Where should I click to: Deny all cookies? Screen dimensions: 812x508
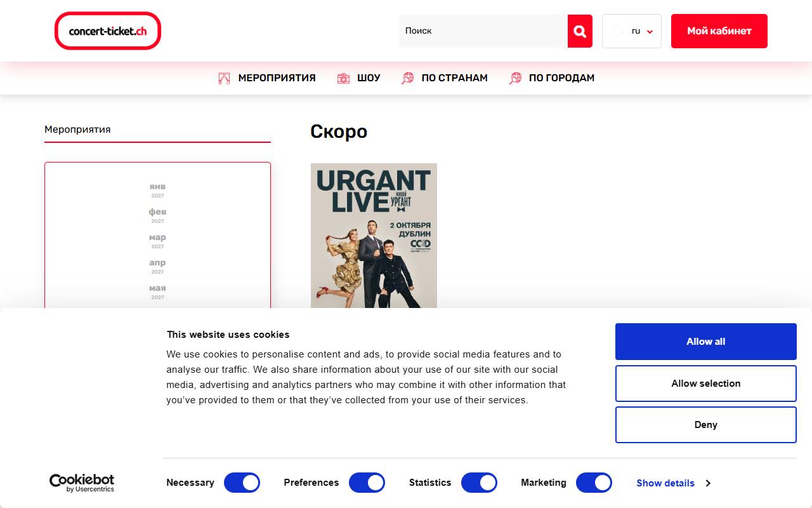tap(705, 425)
